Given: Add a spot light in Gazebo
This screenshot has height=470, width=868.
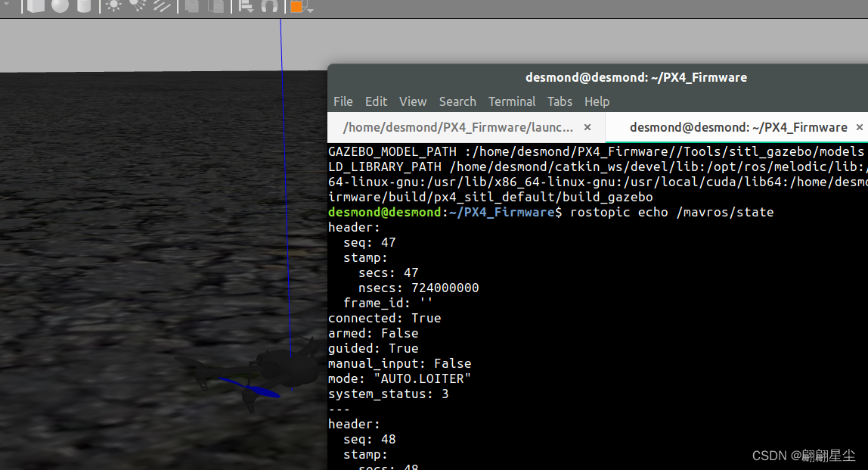Looking at the screenshot, I should tap(138, 5).
